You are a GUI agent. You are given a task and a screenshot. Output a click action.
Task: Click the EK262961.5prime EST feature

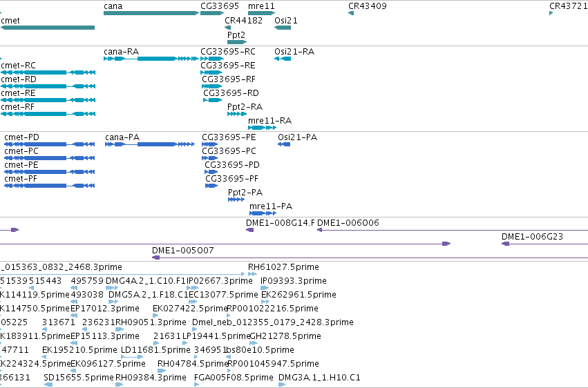[x=265, y=302]
